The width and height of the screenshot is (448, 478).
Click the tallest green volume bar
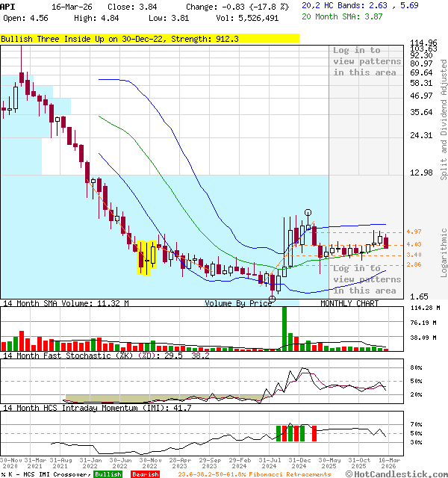coord(284,328)
